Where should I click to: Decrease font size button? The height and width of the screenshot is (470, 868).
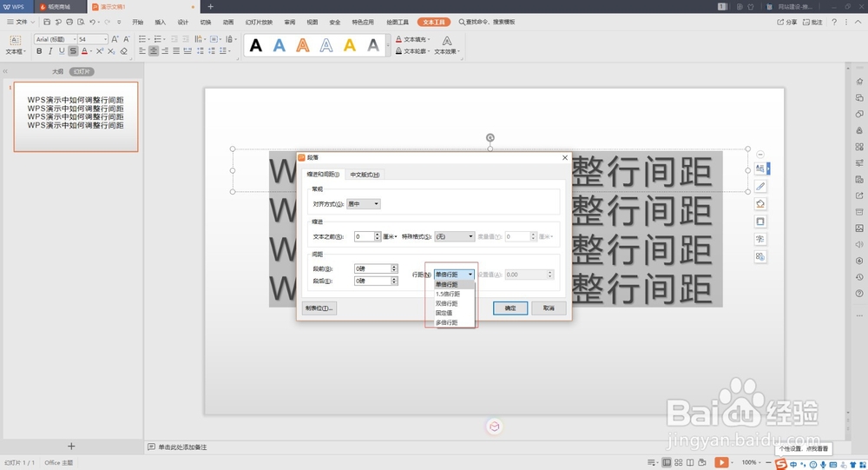click(x=127, y=39)
